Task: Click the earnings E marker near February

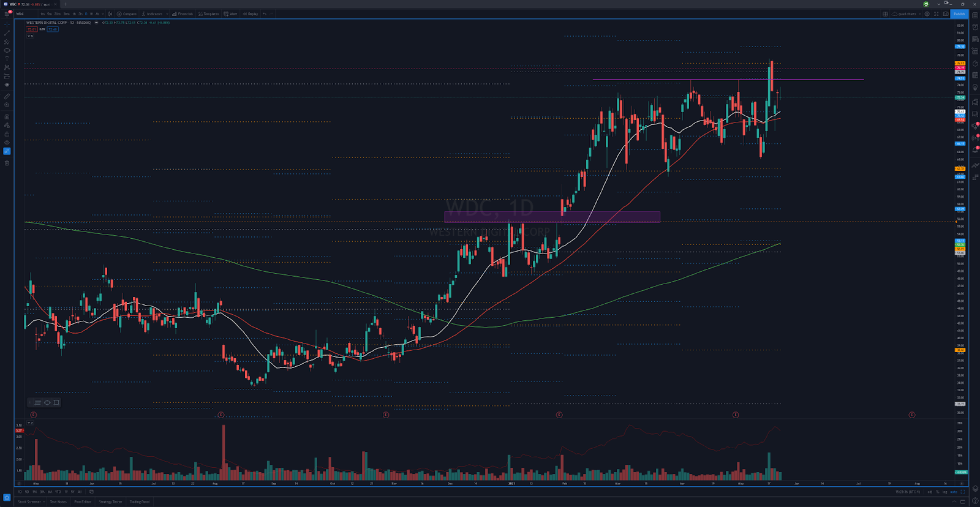Action: pyautogui.click(x=559, y=415)
